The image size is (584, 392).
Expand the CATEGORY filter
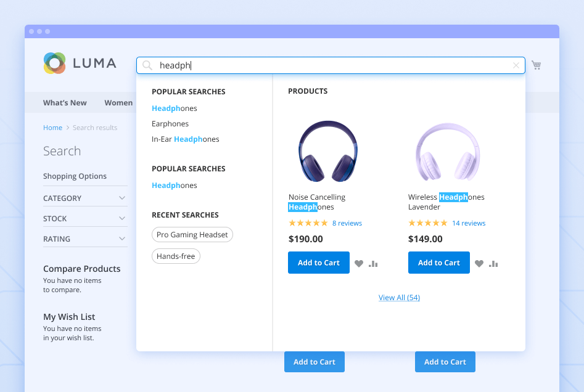pyautogui.click(x=84, y=197)
